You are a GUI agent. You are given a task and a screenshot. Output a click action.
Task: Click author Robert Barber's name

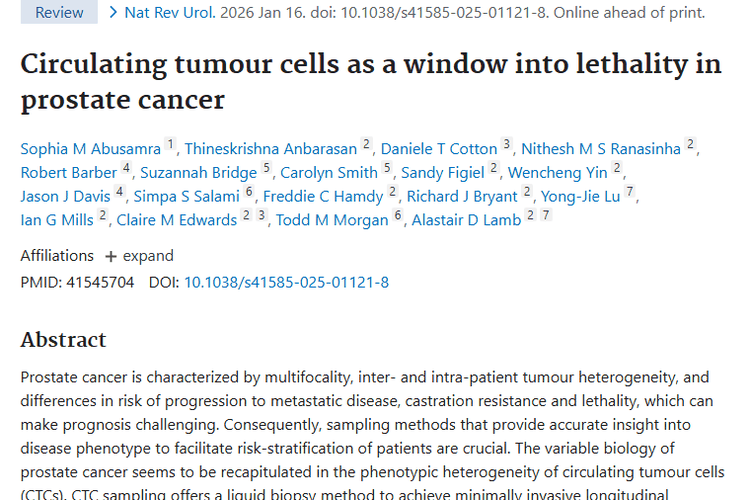68,173
